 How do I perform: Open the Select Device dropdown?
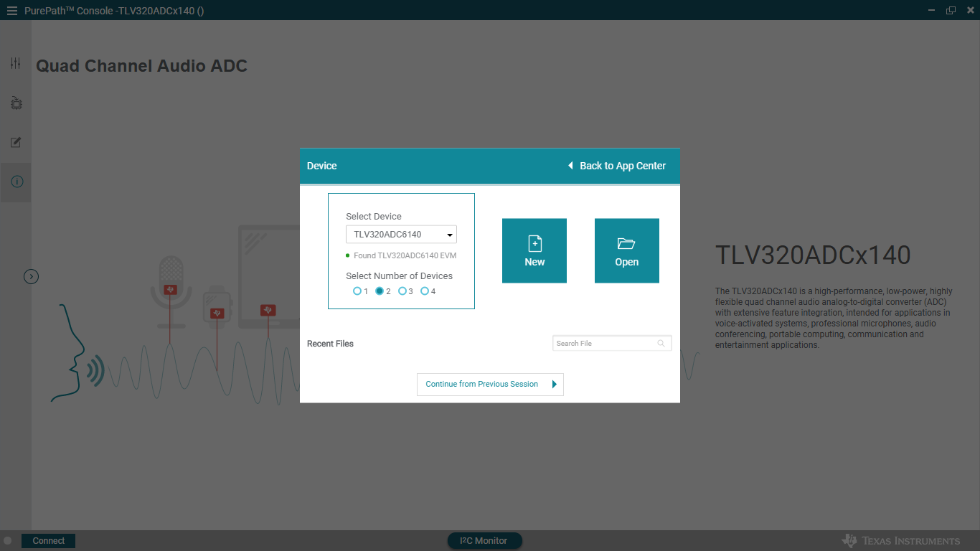pyautogui.click(x=401, y=235)
